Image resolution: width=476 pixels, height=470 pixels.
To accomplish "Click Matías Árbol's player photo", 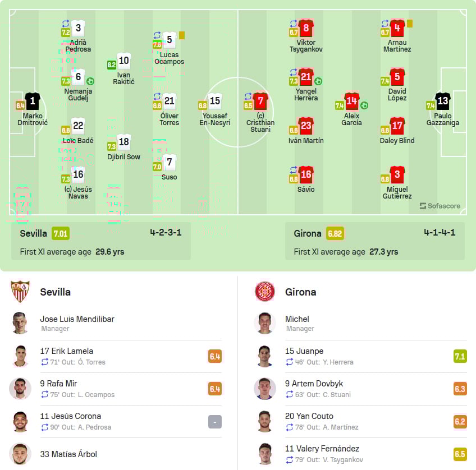I will tap(20, 454).
